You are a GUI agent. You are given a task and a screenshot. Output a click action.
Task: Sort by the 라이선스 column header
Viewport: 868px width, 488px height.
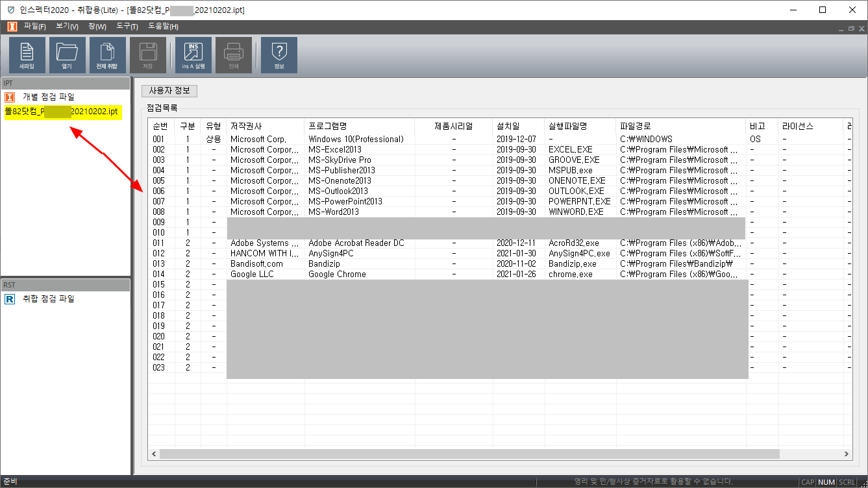[x=810, y=126]
